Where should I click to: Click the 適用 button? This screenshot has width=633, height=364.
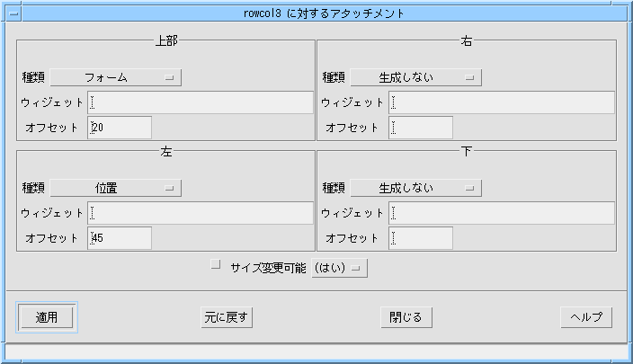click(47, 317)
